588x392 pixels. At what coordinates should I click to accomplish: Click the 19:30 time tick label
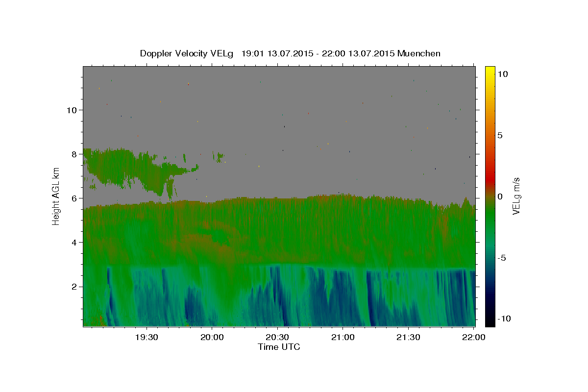point(146,337)
